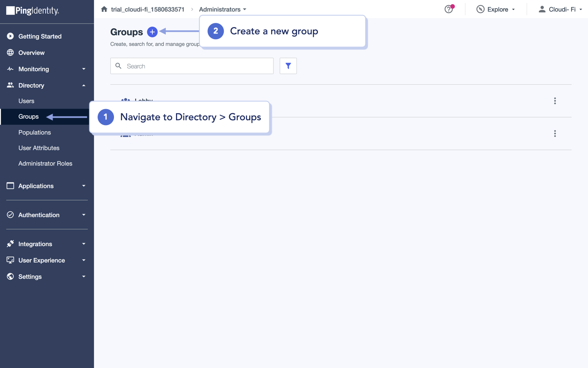Click the PingIdentity logo
Viewport: 588px width, 368px height.
[x=32, y=11]
